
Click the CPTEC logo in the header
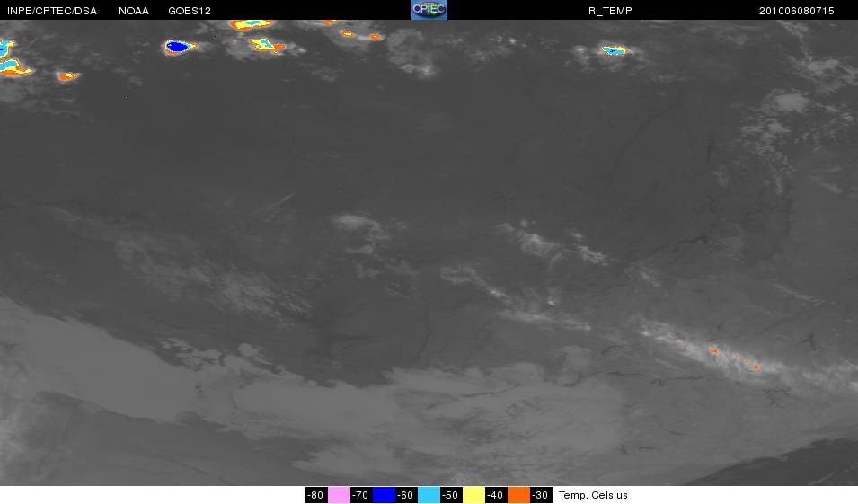point(429,10)
